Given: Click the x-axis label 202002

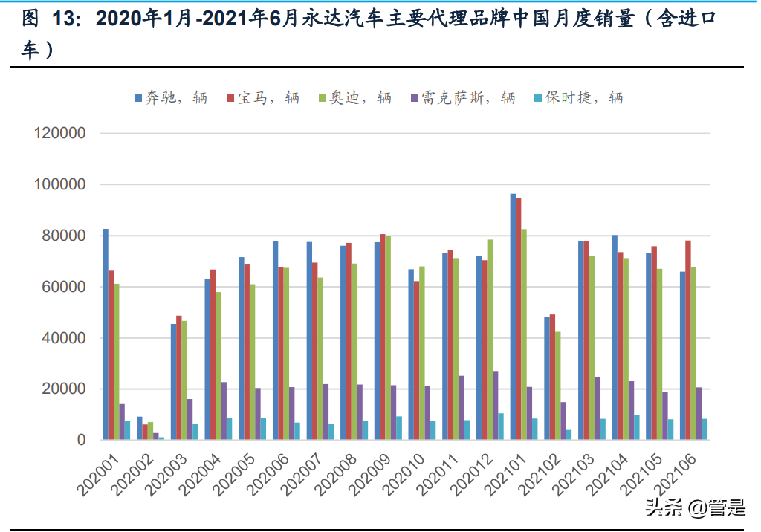Looking at the screenshot, I should click(x=132, y=475).
